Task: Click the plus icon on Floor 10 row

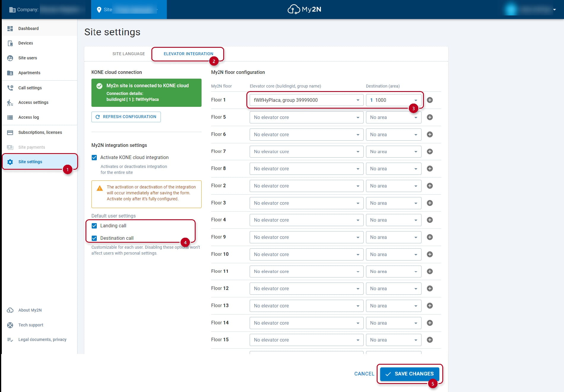Action: (430, 254)
